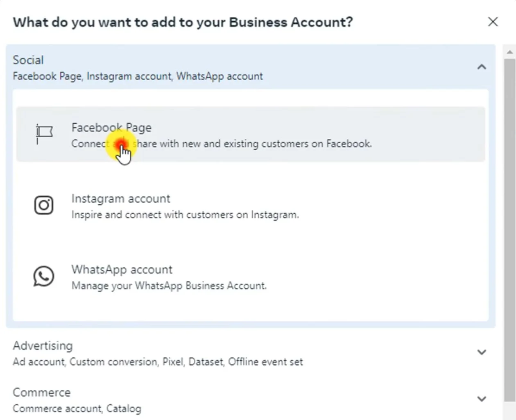Click the Facebook Page flag icon
The image size is (516, 420).
coord(44,133)
